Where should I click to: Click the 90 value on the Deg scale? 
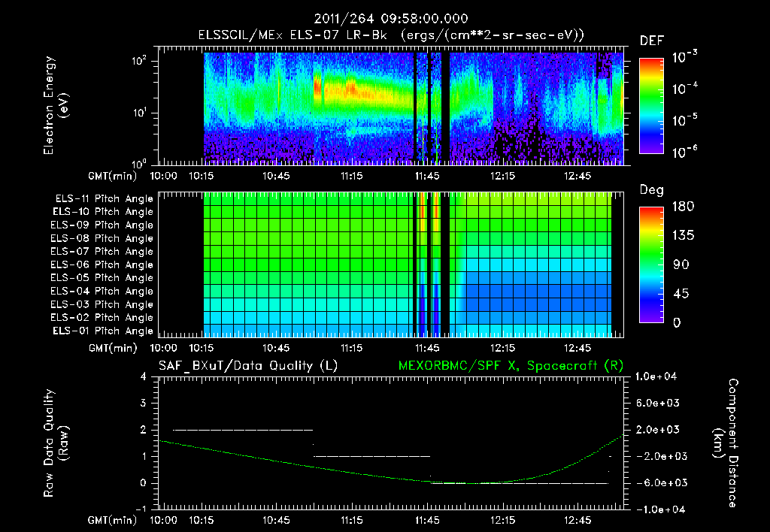(681, 264)
